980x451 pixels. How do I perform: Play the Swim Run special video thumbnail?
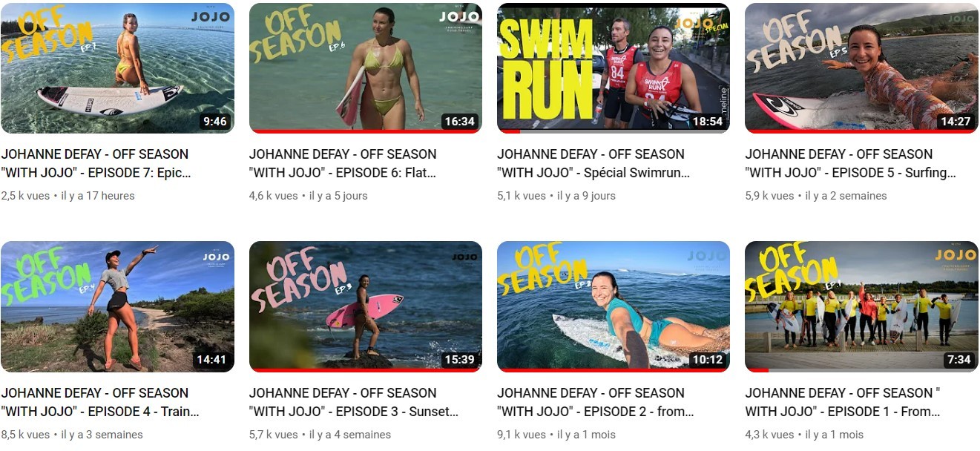(x=614, y=68)
